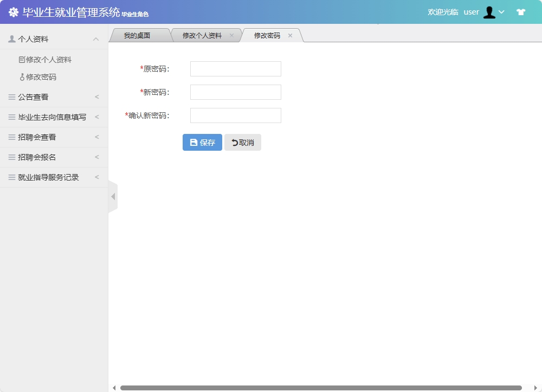Click the gear logo icon in the header
This screenshot has height=392, width=542.
(x=13, y=11)
